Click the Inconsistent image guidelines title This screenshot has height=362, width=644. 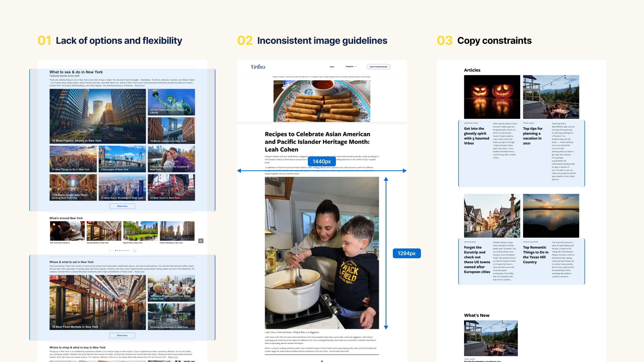(x=322, y=41)
